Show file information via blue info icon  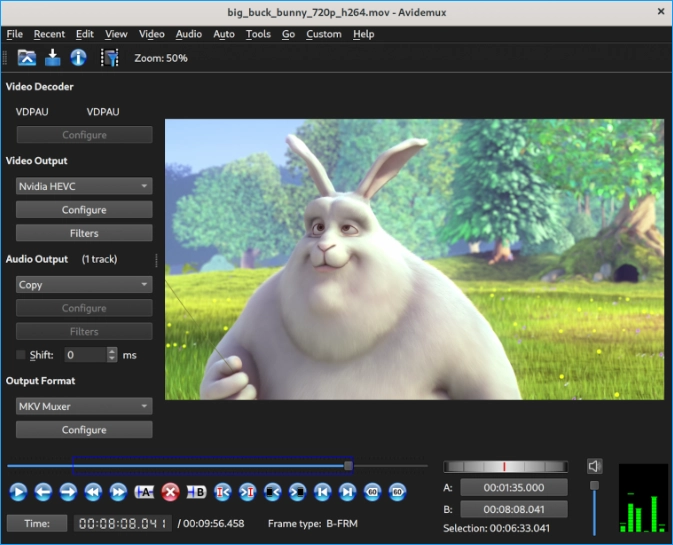[x=78, y=58]
